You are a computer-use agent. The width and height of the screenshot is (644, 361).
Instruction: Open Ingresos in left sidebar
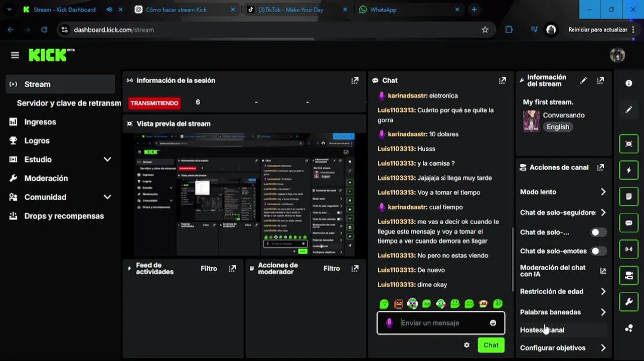(x=40, y=122)
